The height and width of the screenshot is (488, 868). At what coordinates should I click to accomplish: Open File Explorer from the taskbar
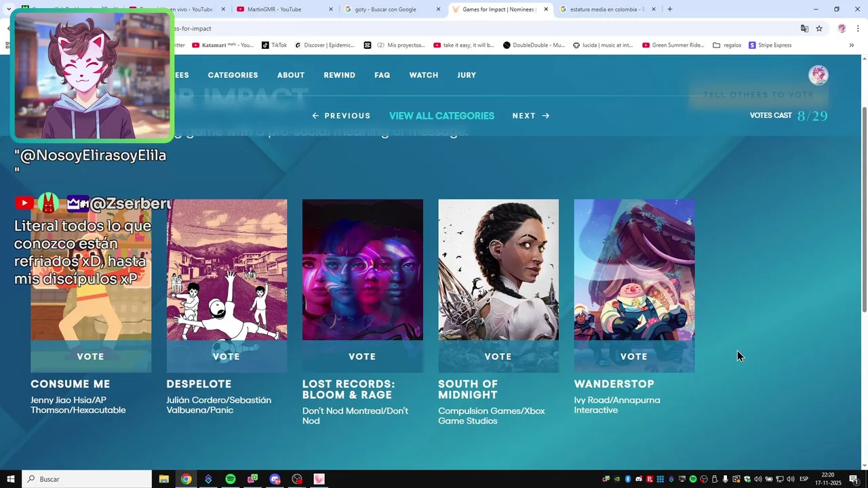tap(163, 479)
